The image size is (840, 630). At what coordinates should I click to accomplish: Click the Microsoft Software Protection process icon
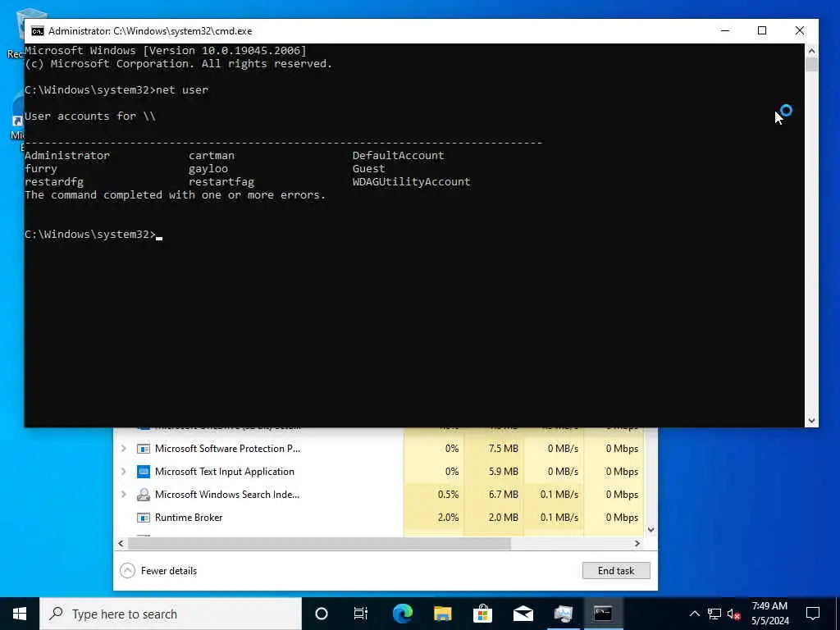[143, 449]
